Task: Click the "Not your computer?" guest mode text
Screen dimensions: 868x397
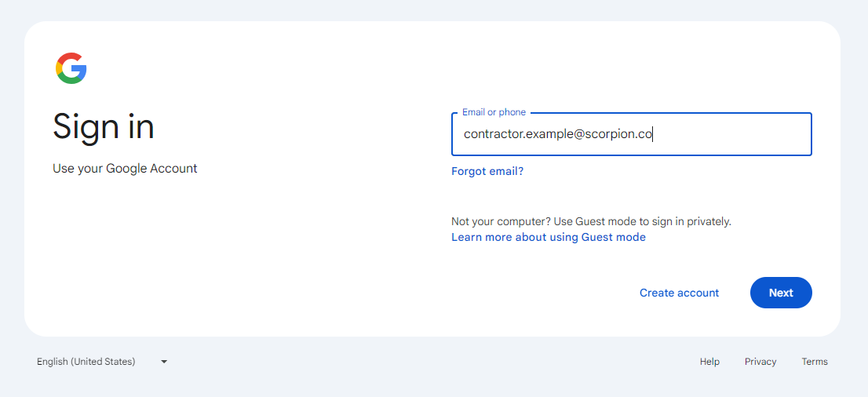Action: point(591,221)
